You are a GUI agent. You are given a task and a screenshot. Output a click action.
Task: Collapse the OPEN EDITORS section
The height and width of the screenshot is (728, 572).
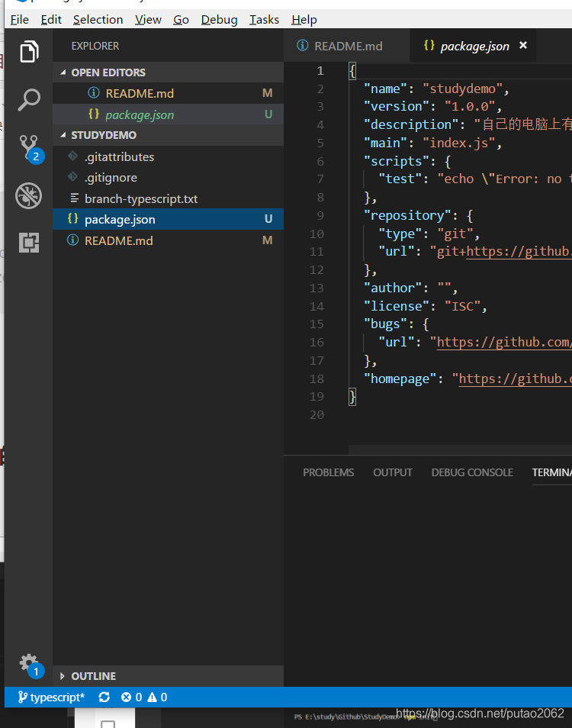[x=168, y=72]
